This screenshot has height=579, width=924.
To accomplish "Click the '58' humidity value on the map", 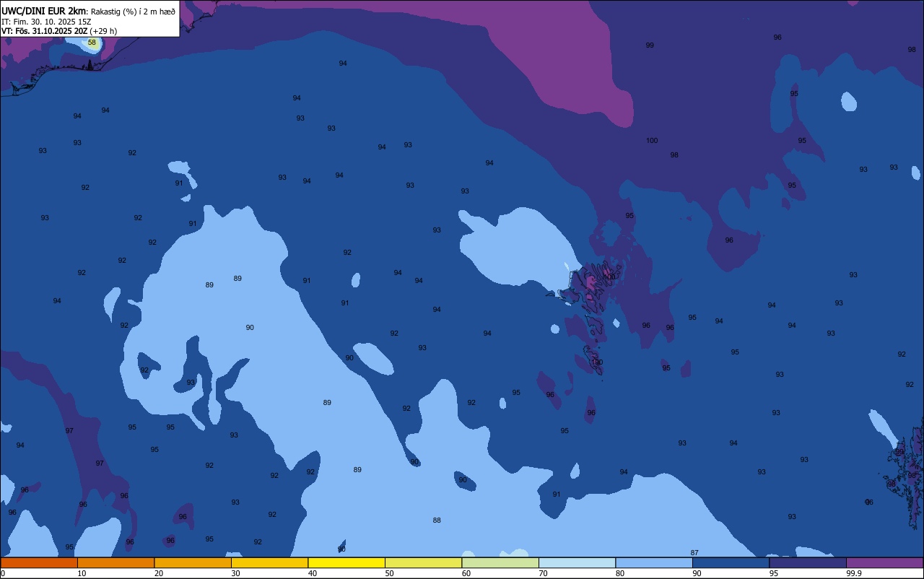I will 92,43.
